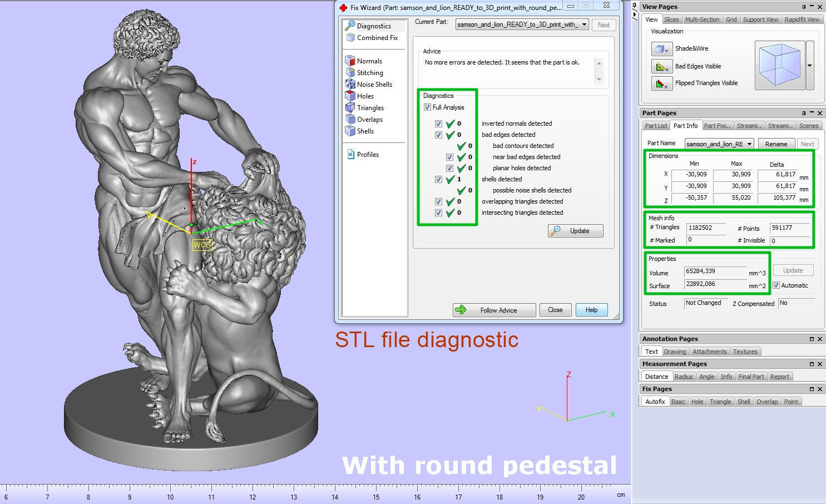Click the Volume value field
Viewport: 826px width, 504px height.
(715, 272)
